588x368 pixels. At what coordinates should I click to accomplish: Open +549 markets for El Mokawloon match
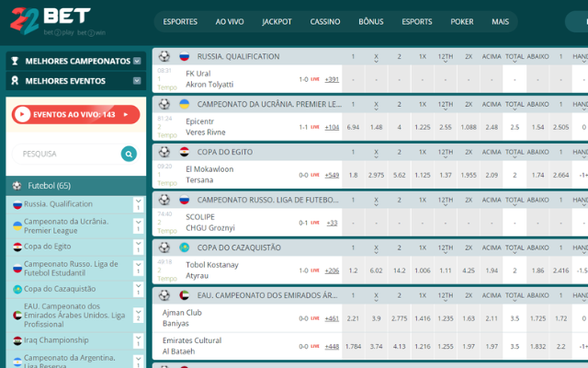332,175
